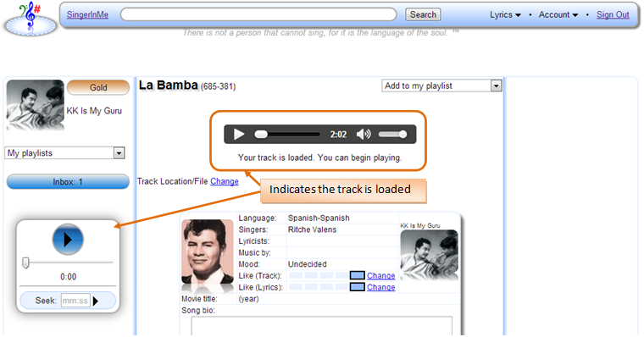Click the Ritchie Valens singer photo
This screenshot has height=337, width=644.
[208, 251]
